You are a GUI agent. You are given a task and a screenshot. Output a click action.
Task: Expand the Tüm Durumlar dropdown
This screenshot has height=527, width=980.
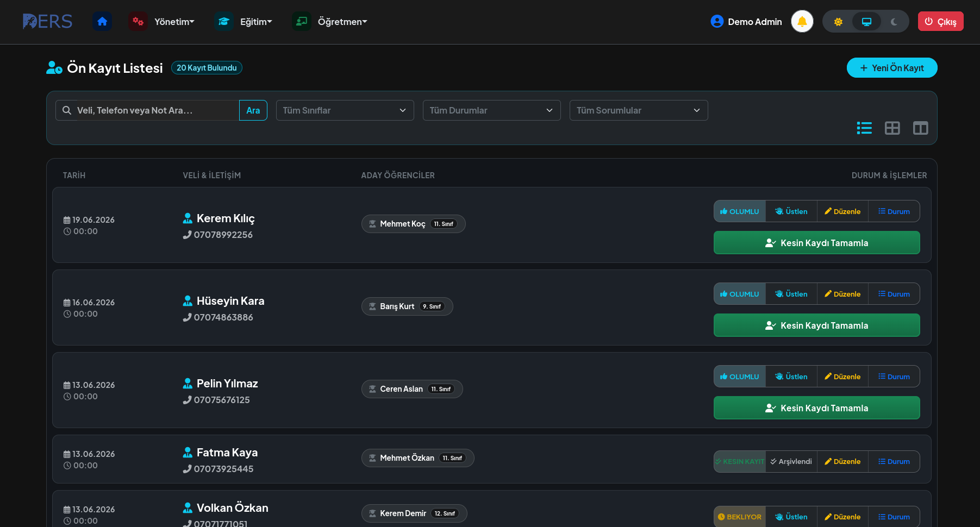pyautogui.click(x=492, y=110)
